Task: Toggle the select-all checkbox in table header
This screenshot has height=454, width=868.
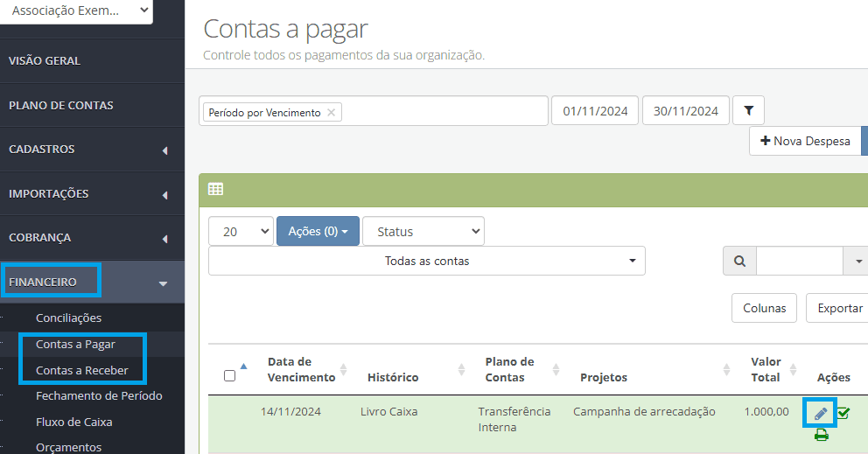Action: coord(230,376)
